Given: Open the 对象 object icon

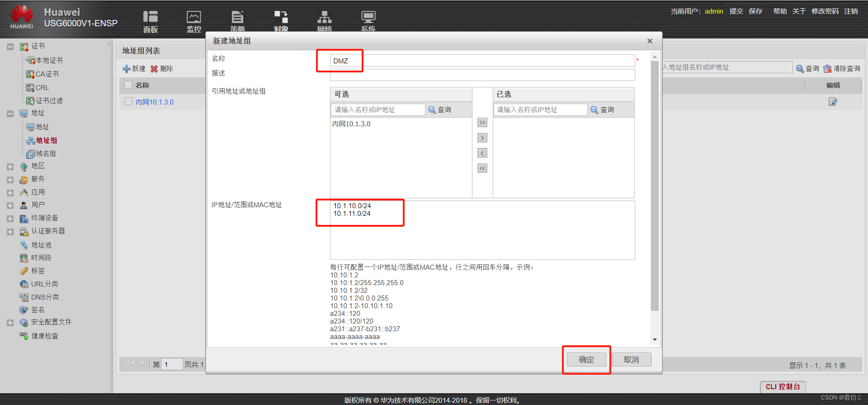Looking at the screenshot, I should click(x=281, y=22).
